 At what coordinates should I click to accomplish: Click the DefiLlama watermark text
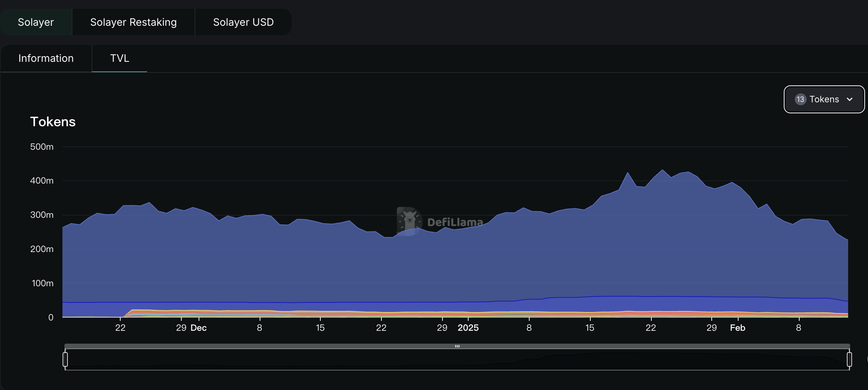(x=455, y=222)
